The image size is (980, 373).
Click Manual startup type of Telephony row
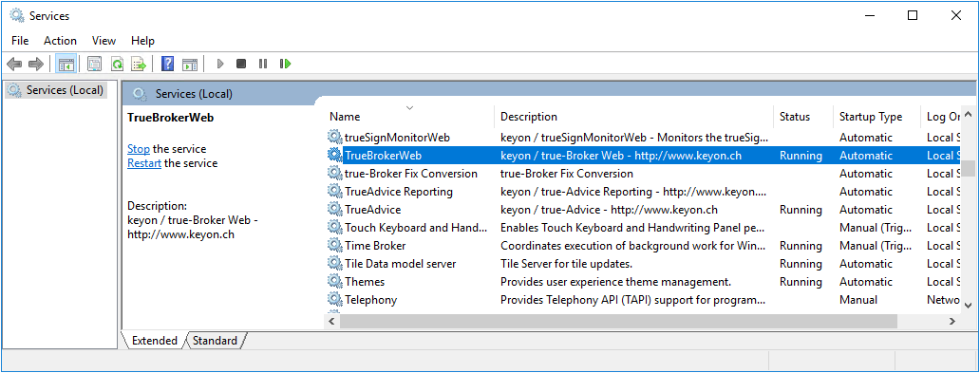(858, 300)
